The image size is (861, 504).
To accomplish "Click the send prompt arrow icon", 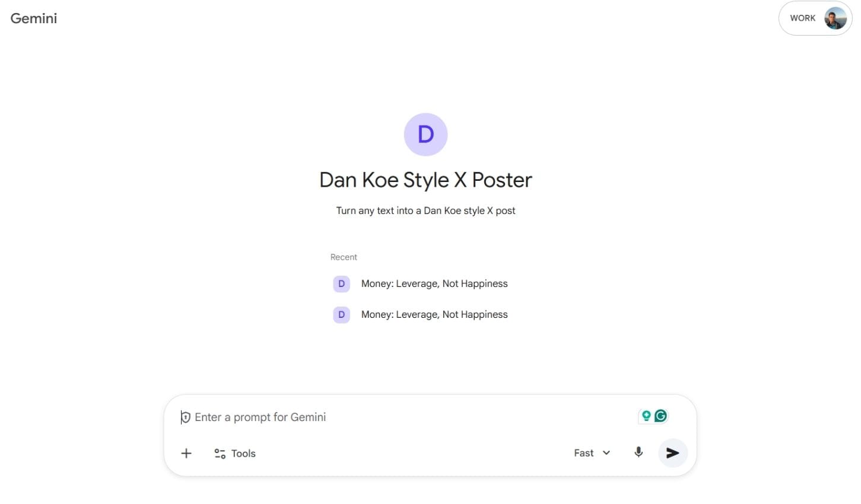I will [x=672, y=452].
